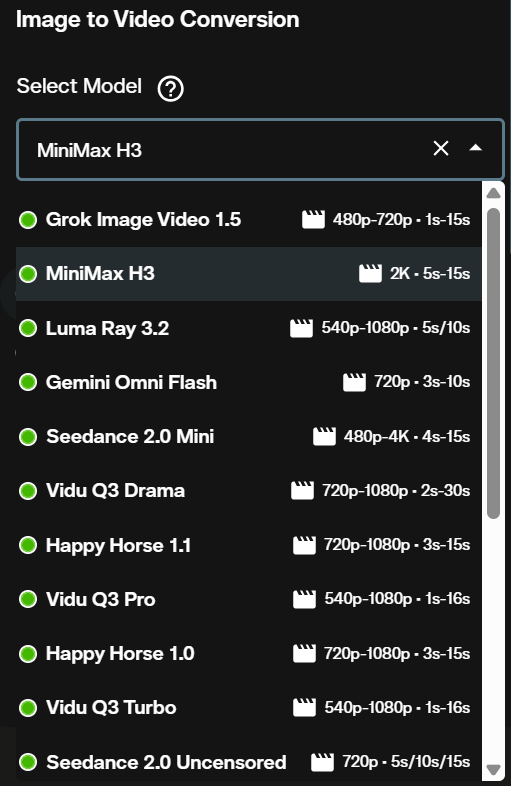The width and height of the screenshot is (511, 786).
Task: Click clapperboard icon for Gemini Omni Flash
Action: click(x=355, y=382)
